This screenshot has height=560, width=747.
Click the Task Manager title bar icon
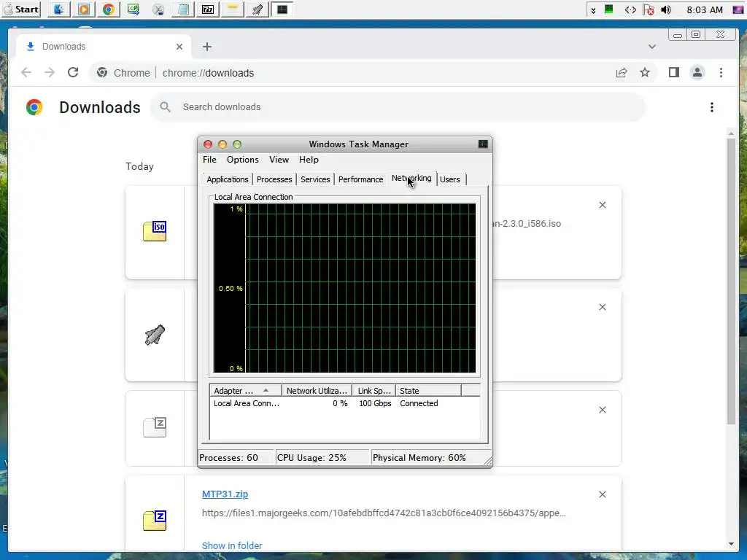[x=483, y=144]
